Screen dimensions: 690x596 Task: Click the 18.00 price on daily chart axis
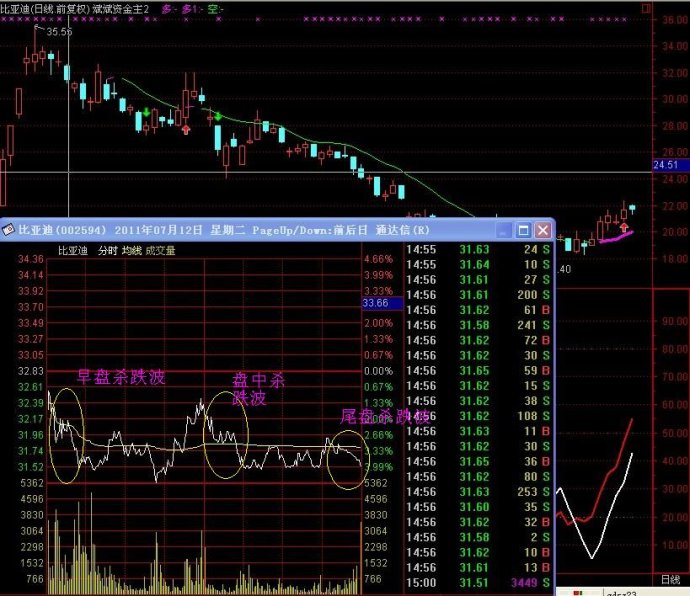pos(675,259)
